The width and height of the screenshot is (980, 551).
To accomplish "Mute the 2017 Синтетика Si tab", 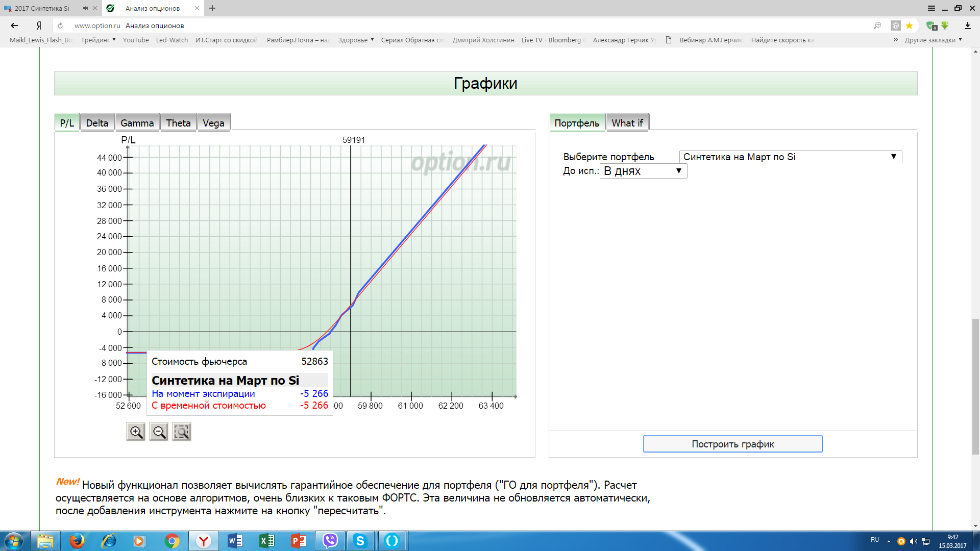I will tap(85, 8).
